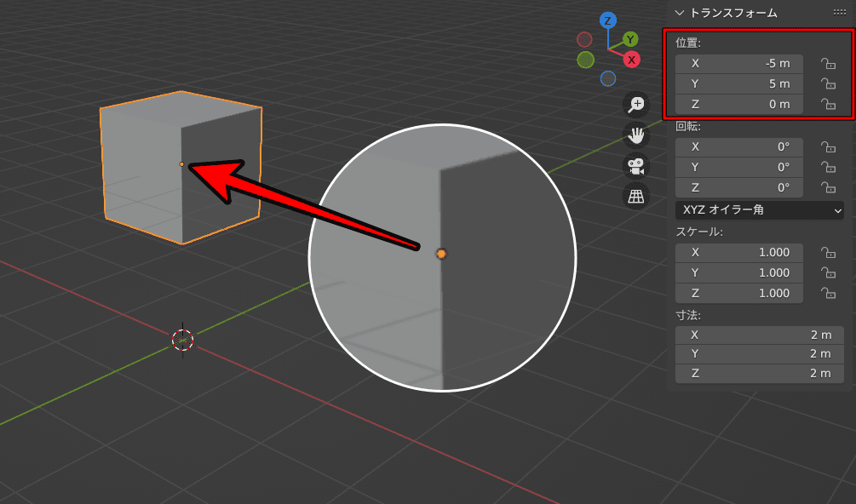Lock the X position value
This screenshot has width=856, height=504.
click(828, 63)
